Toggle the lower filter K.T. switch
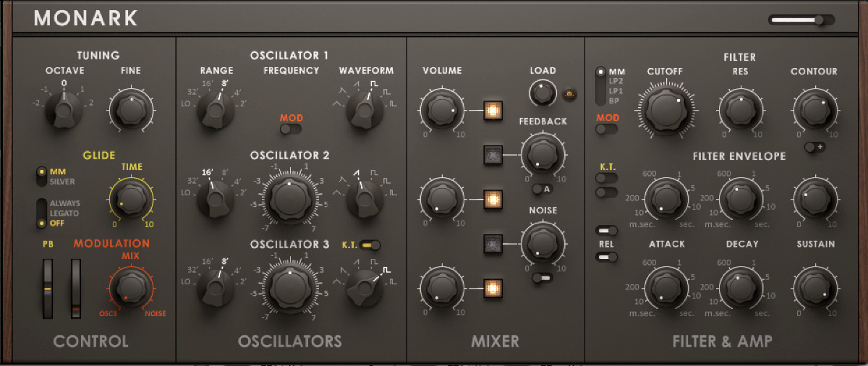This screenshot has width=868, height=366. 606,192
